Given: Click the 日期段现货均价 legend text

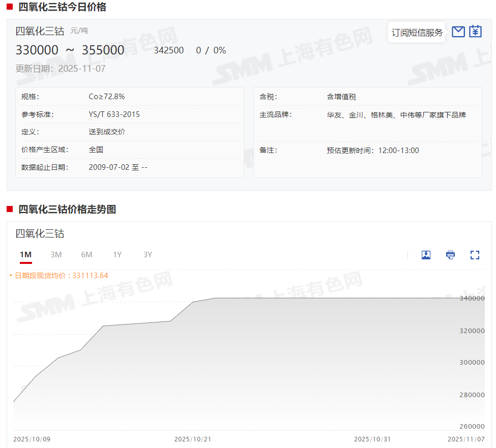Looking at the screenshot, I should click(61, 276).
